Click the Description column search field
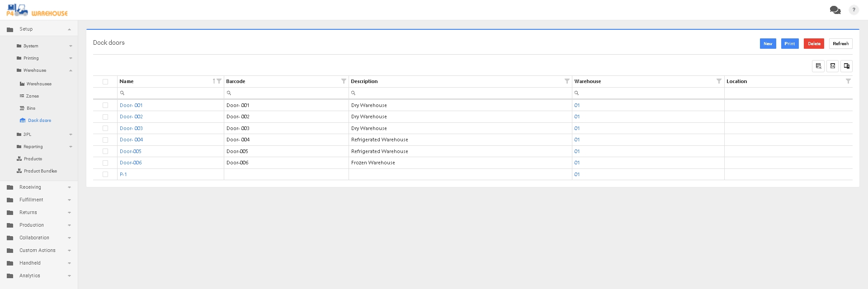The image size is (868, 289). tap(461, 93)
